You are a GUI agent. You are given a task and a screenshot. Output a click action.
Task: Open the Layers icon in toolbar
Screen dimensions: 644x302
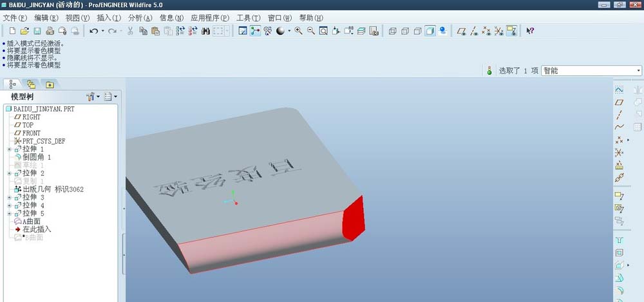coord(361,31)
